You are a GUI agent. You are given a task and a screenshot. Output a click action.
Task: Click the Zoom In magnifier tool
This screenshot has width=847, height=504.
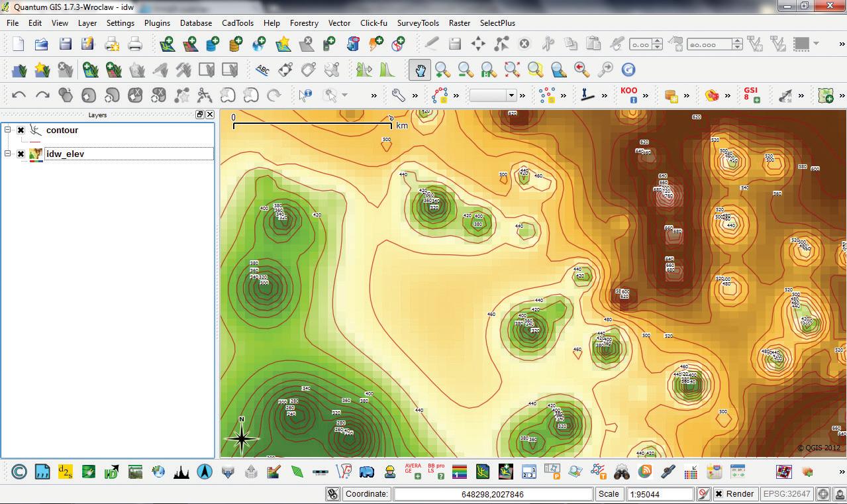pos(442,70)
